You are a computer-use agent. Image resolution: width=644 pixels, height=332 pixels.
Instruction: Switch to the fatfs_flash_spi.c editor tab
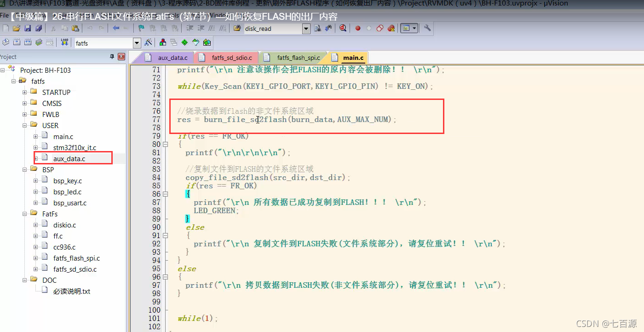(x=293, y=58)
